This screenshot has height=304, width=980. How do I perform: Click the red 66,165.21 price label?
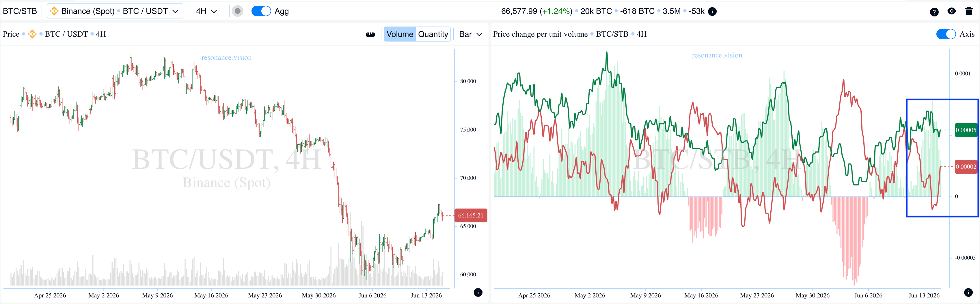coord(471,215)
